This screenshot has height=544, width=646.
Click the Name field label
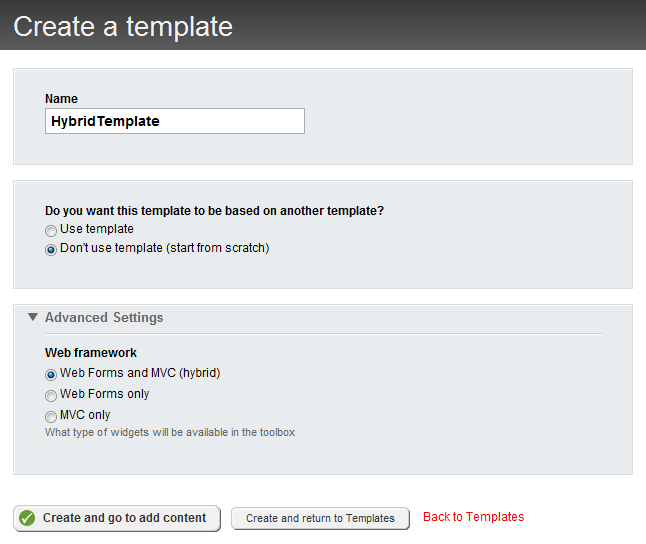61,99
